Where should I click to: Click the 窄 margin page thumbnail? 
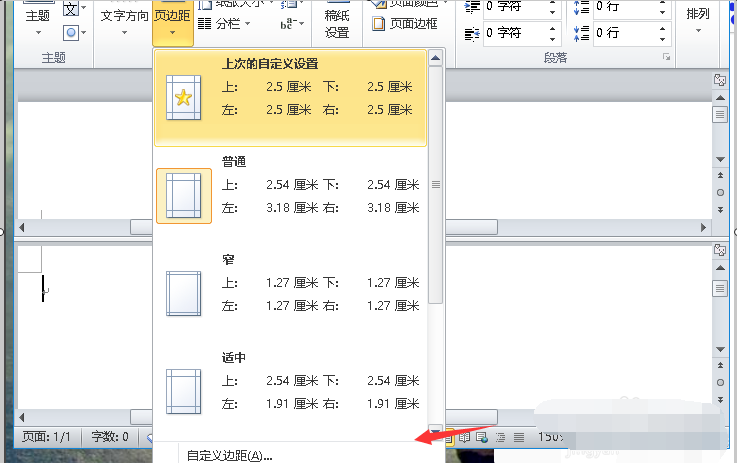(184, 294)
